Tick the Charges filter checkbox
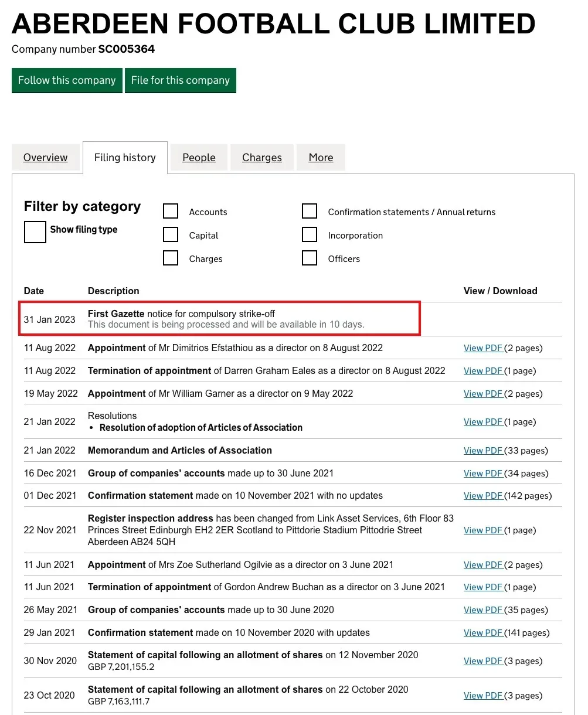The width and height of the screenshot is (588, 715). [x=171, y=258]
